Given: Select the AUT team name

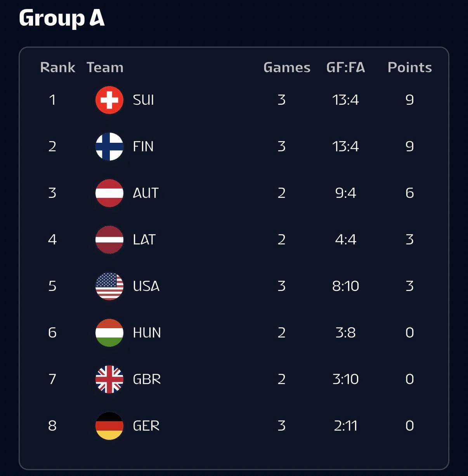Looking at the screenshot, I should click(x=146, y=193).
